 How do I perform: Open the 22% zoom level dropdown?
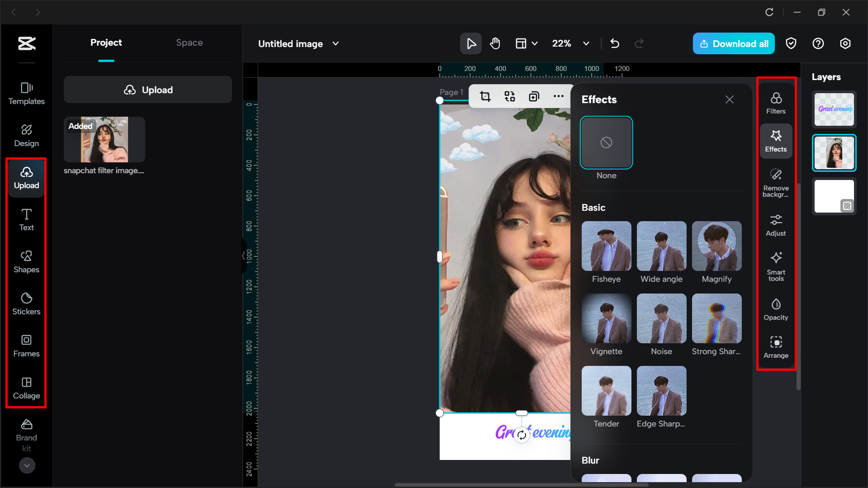tap(586, 43)
